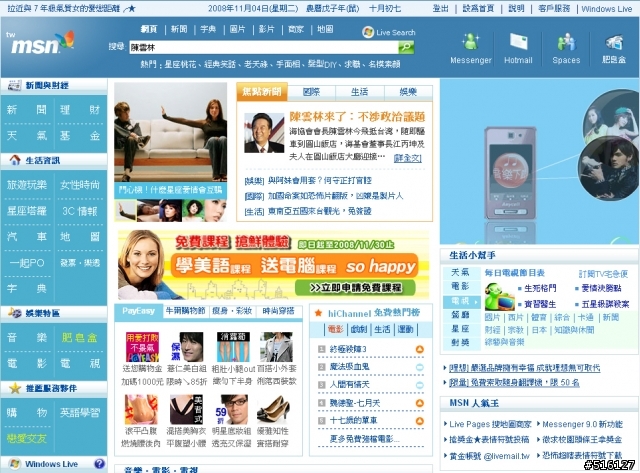640x473 pixels.
Task: Open 每日電視節目表 link
Action: click(515, 273)
